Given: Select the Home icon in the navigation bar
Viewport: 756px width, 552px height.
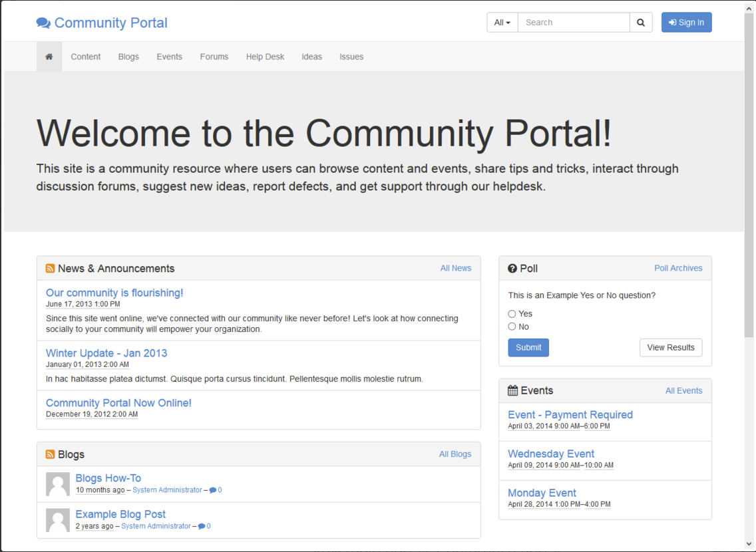Looking at the screenshot, I should (49, 57).
